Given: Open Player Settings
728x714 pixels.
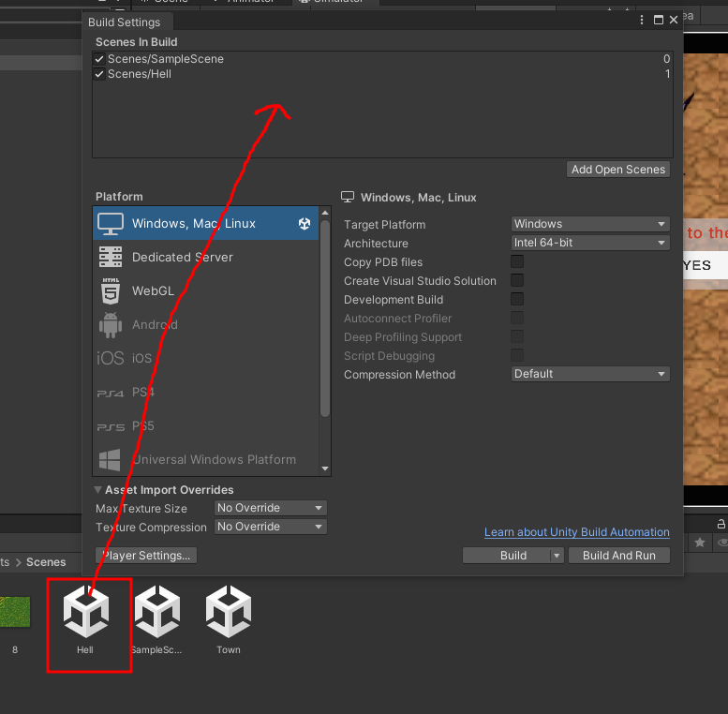Looking at the screenshot, I should (x=146, y=556).
